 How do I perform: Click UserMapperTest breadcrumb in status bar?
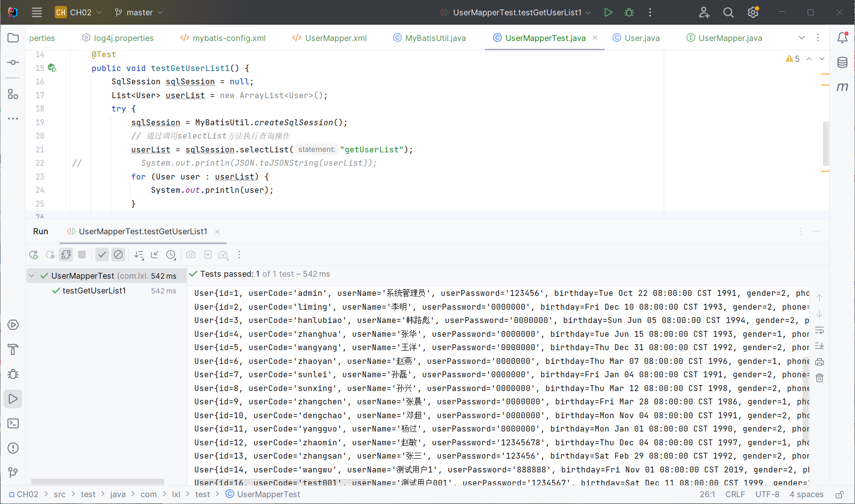pyautogui.click(x=263, y=494)
